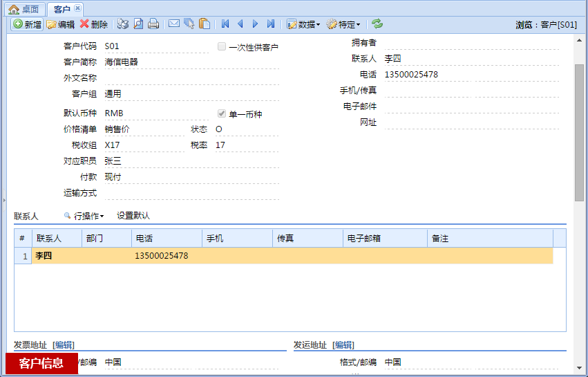Click the 对应职员 field 张三

pos(191,161)
